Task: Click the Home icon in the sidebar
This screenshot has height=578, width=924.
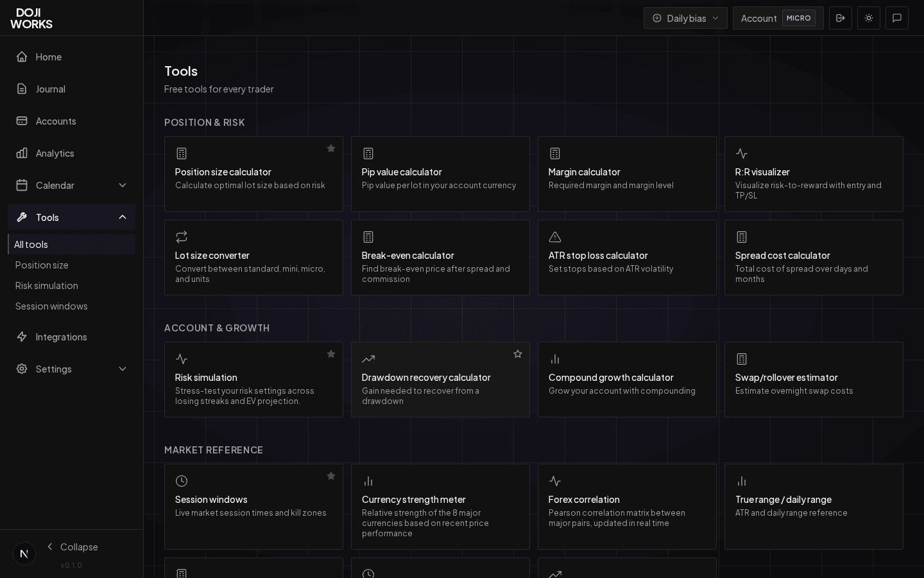Action: 22,57
